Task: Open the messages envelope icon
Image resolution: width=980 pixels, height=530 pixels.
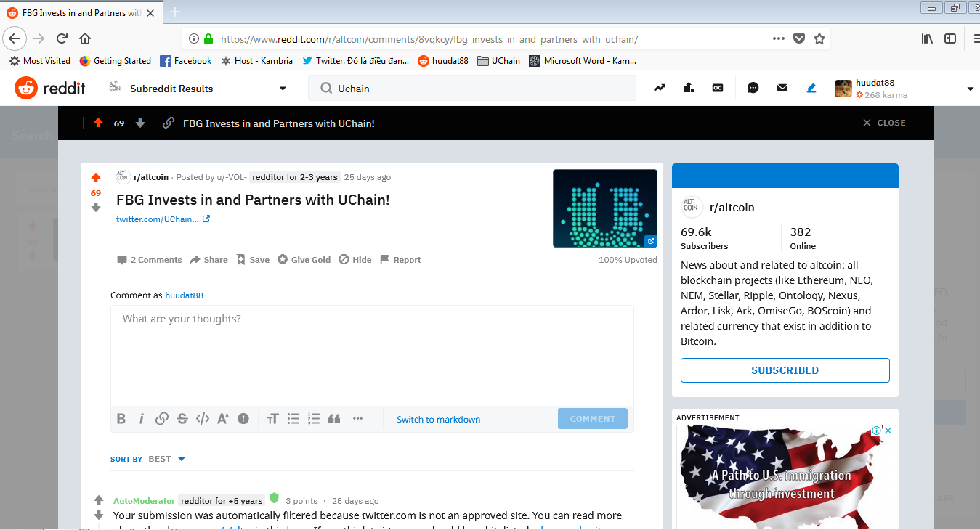Action: click(x=782, y=89)
